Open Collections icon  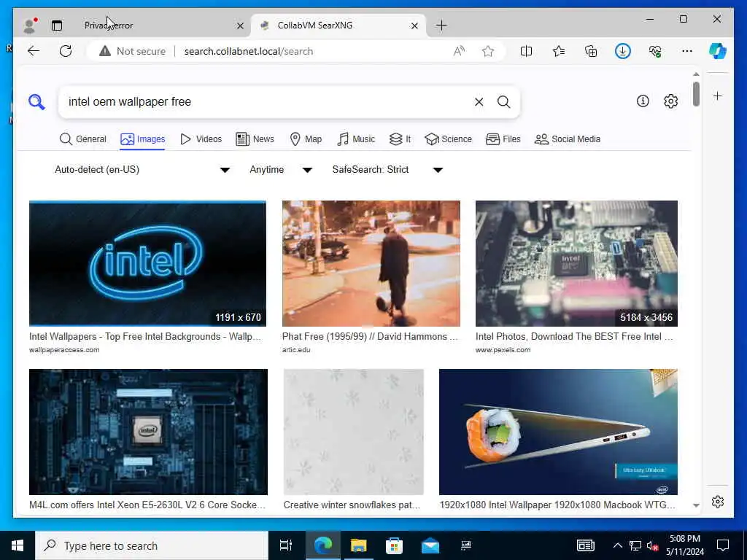(x=591, y=51)
